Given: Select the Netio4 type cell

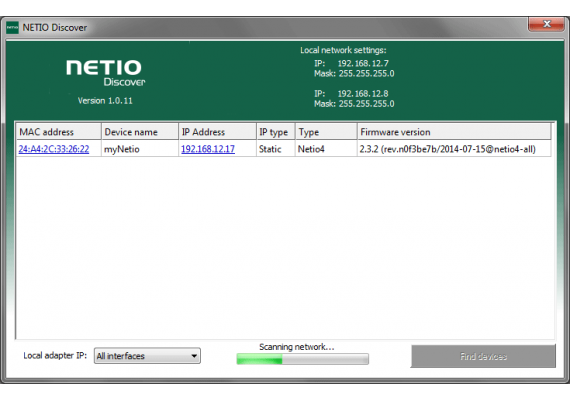Looking at the screenshot, I should (x=326, y=149).
